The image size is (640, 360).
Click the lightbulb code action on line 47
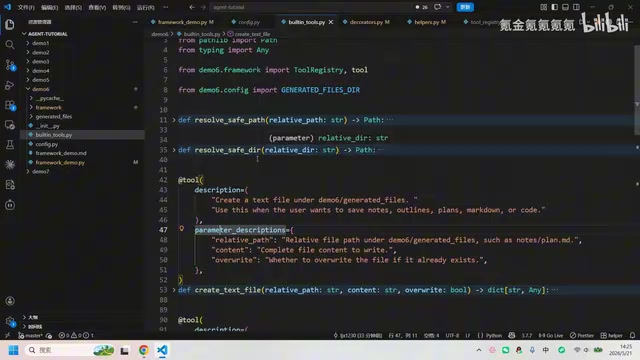pyautogui.click(x=182, y=229)
